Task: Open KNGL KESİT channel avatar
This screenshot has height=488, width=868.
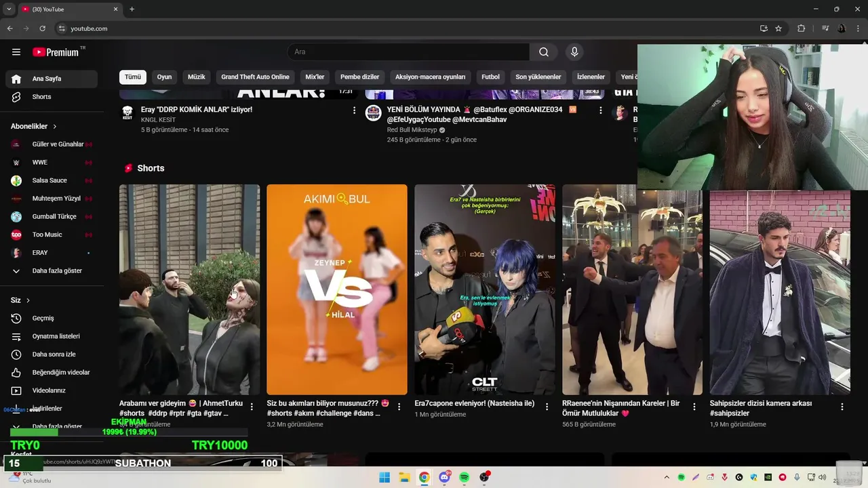Action: coord(127,113)
